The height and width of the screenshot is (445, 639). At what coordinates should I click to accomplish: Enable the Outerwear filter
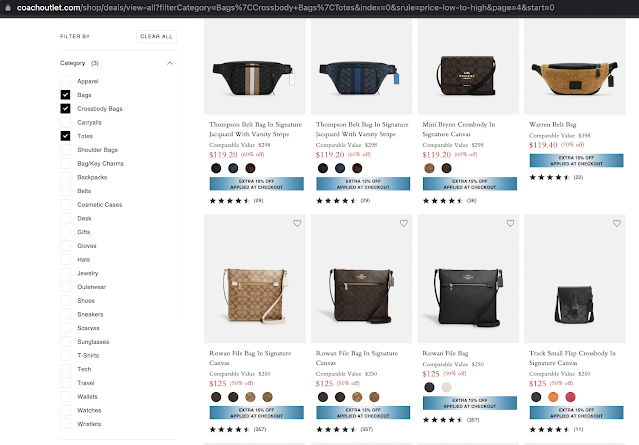click(65, 287)
